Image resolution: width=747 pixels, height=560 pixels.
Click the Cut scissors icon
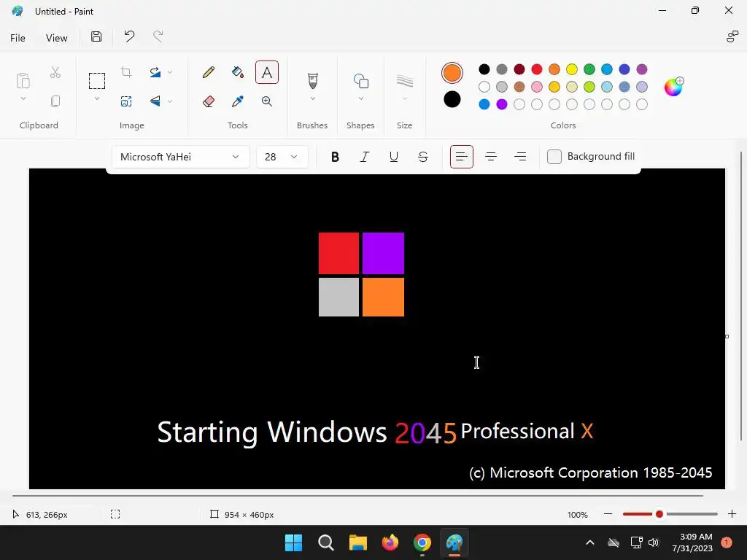[55, 72]
